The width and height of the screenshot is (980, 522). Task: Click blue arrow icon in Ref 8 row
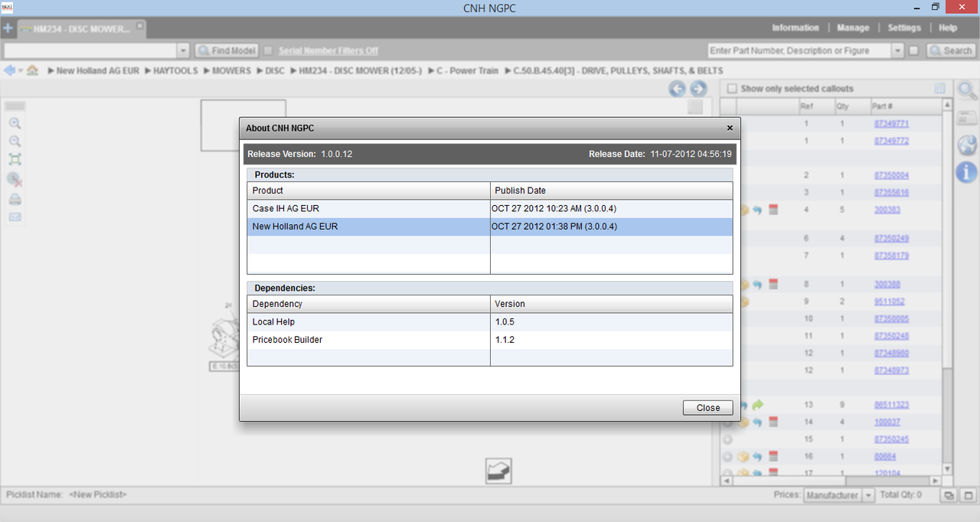click(757, 285)
